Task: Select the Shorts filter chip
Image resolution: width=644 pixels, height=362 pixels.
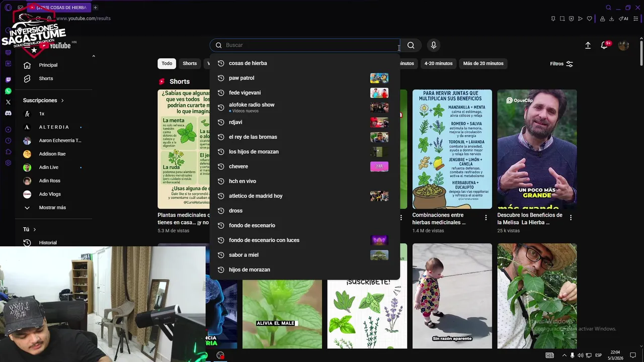Action: click(190, 63)
